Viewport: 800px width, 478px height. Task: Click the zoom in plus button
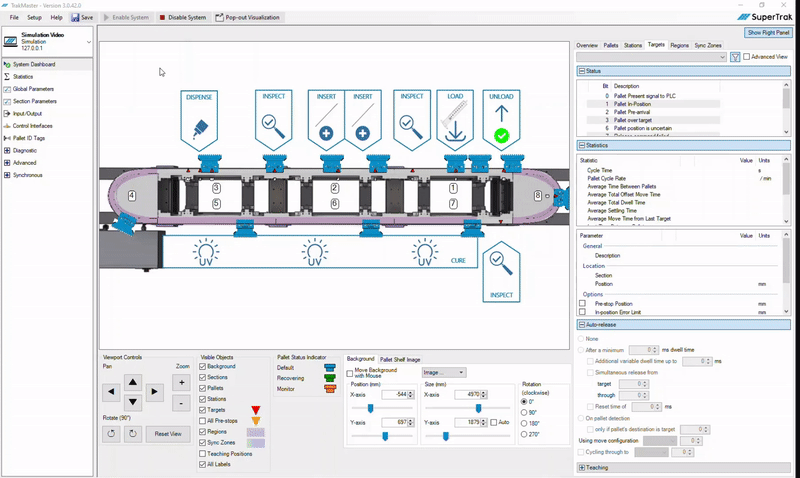[181, 382]
